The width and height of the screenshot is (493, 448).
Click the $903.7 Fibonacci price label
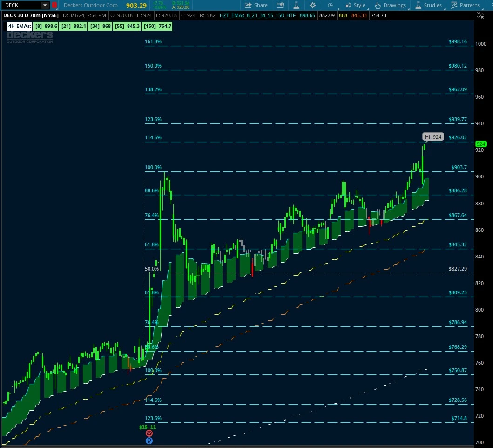[x=459, y=167]
